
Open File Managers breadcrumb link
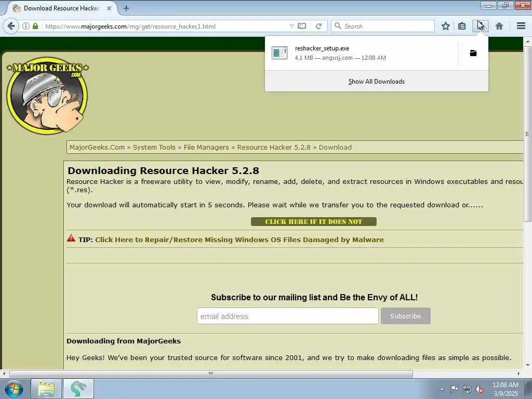tap(206, 147)
